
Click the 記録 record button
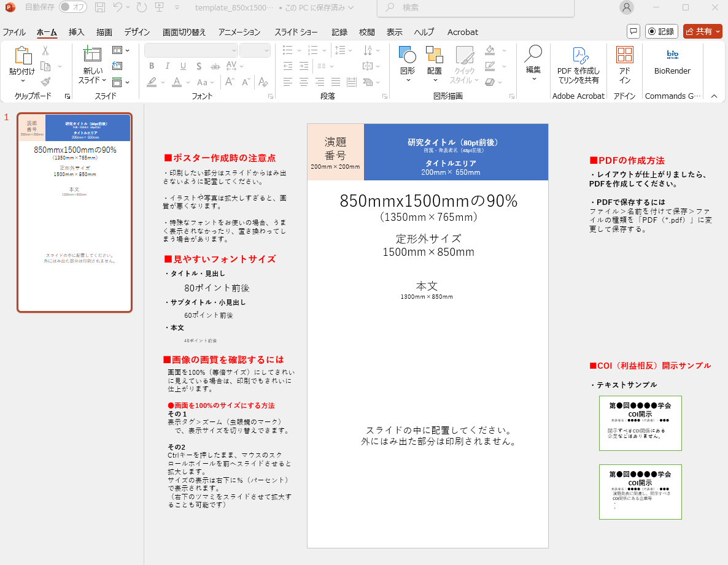(x=661, y=31)
